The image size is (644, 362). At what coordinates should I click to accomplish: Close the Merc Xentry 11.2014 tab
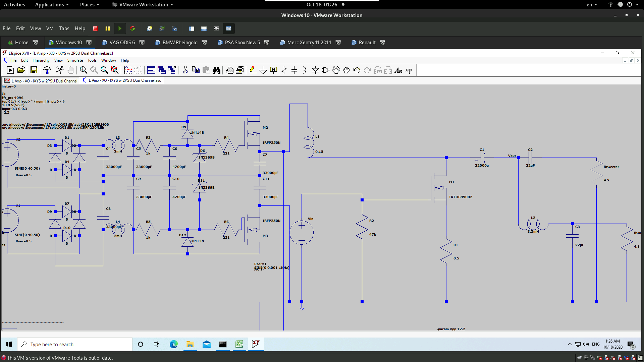(338, 43)
